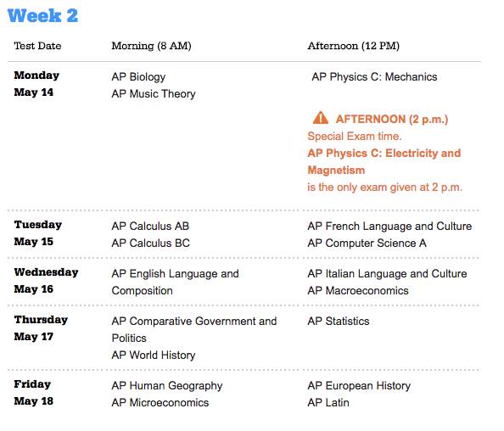Select AP Human Geography exam
The width and height of the screenshot is (504, 431).
[x=167, y=386]
